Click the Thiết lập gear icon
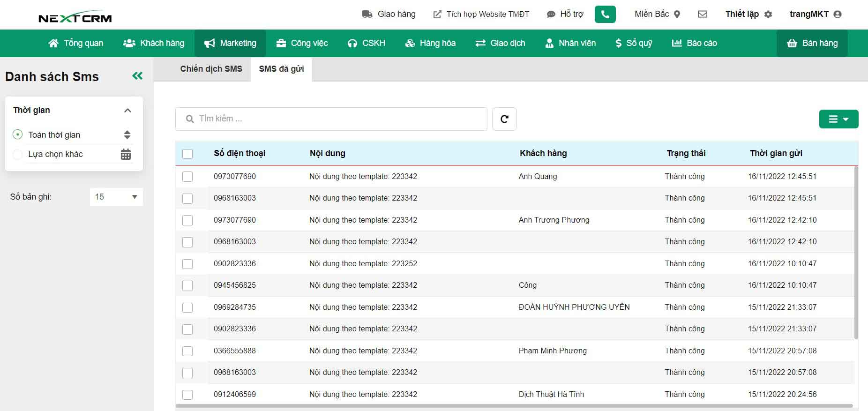Viewport: 868px width, 411px height. coord(768,14)
